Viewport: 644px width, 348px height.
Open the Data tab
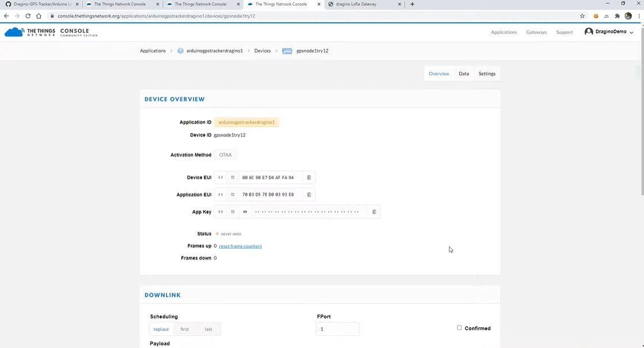(x=464, y=74)
